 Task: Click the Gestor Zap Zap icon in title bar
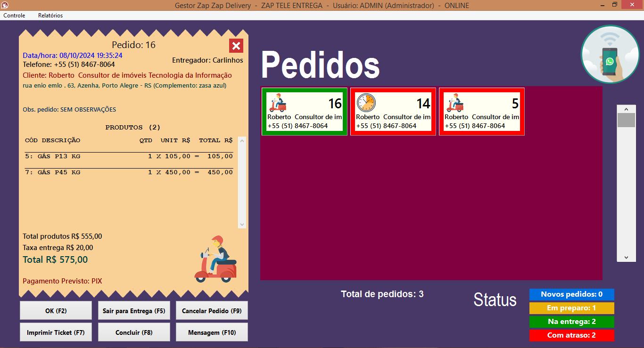(x=5, y=5)
